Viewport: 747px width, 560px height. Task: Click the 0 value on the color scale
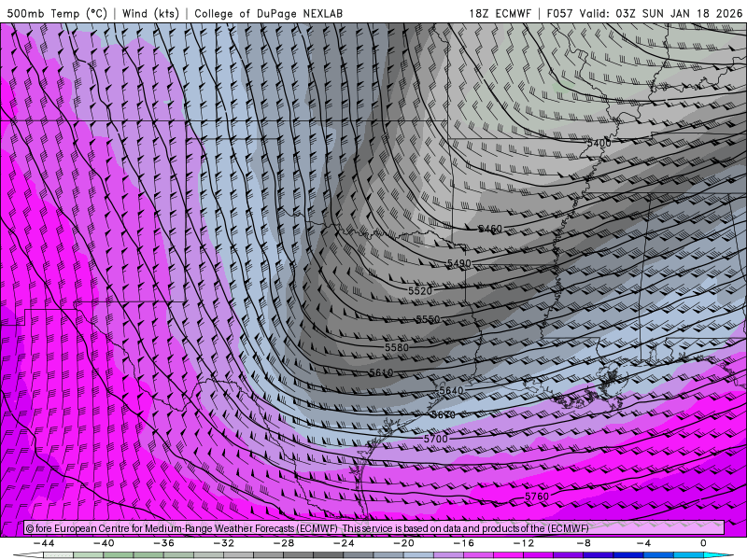pos(703,543)
